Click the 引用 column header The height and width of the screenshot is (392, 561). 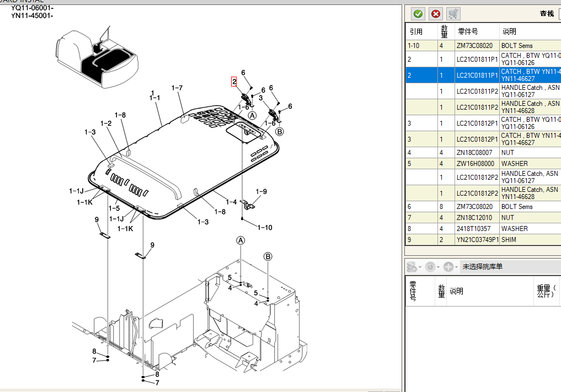coord(421,31)
